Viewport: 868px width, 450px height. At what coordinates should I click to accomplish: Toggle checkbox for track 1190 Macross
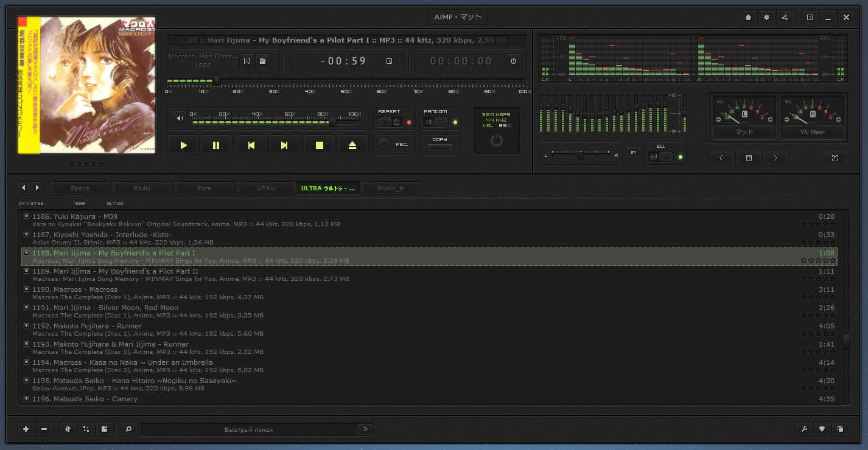pos(26,289)
